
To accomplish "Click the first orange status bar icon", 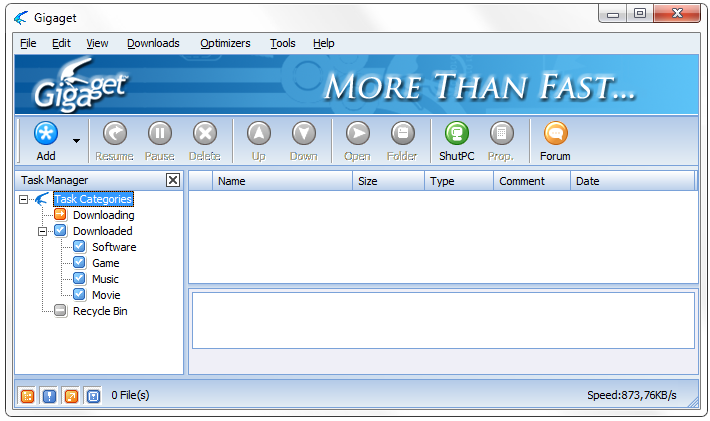I will tap(27, 397).
